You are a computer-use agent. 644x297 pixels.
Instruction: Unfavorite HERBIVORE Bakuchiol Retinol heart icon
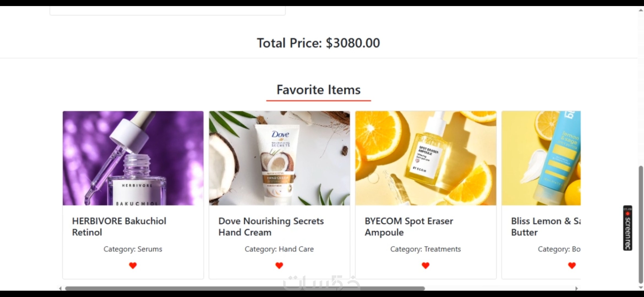click(133, 265)
